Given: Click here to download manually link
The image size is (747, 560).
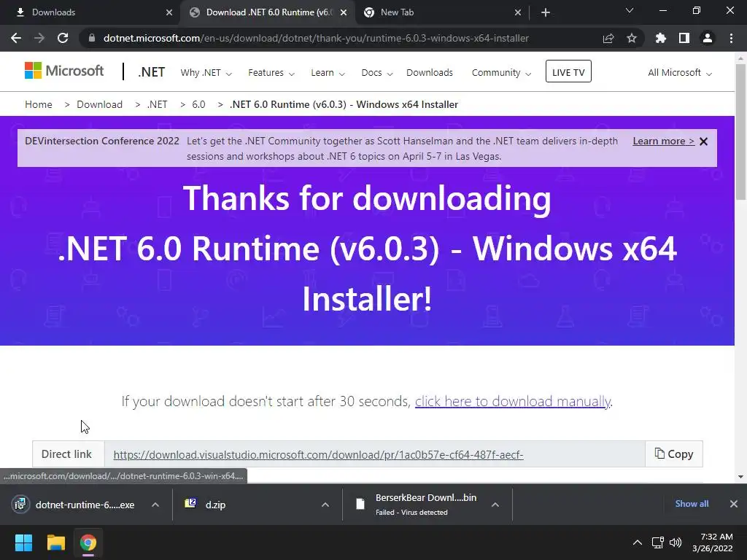Looking at the screenshot, I should point(513,402).
